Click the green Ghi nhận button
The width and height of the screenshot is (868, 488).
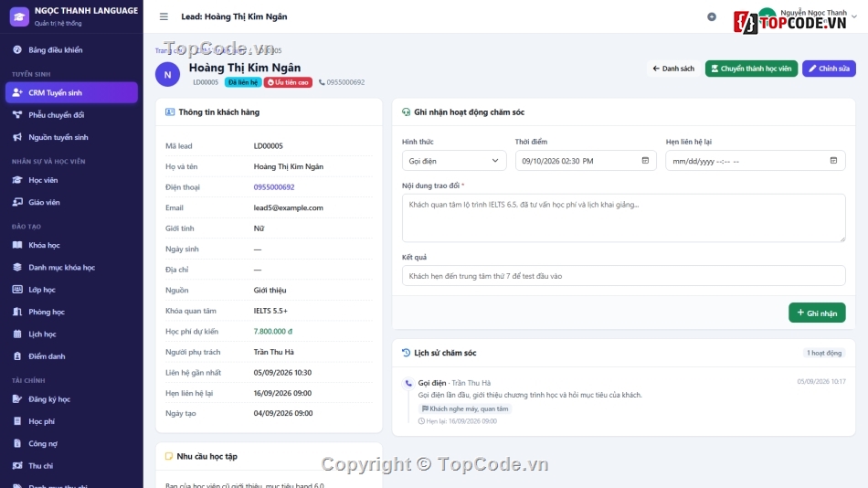point(817,313)
